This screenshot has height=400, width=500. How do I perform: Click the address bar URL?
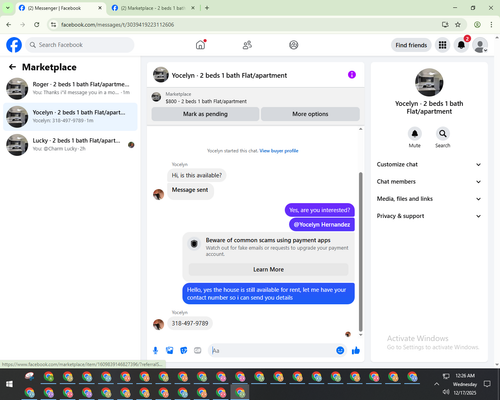[x=117, y=25]
